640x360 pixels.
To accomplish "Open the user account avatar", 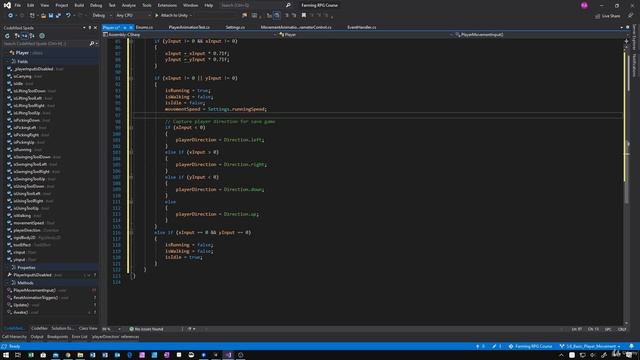I will (584, 5).
